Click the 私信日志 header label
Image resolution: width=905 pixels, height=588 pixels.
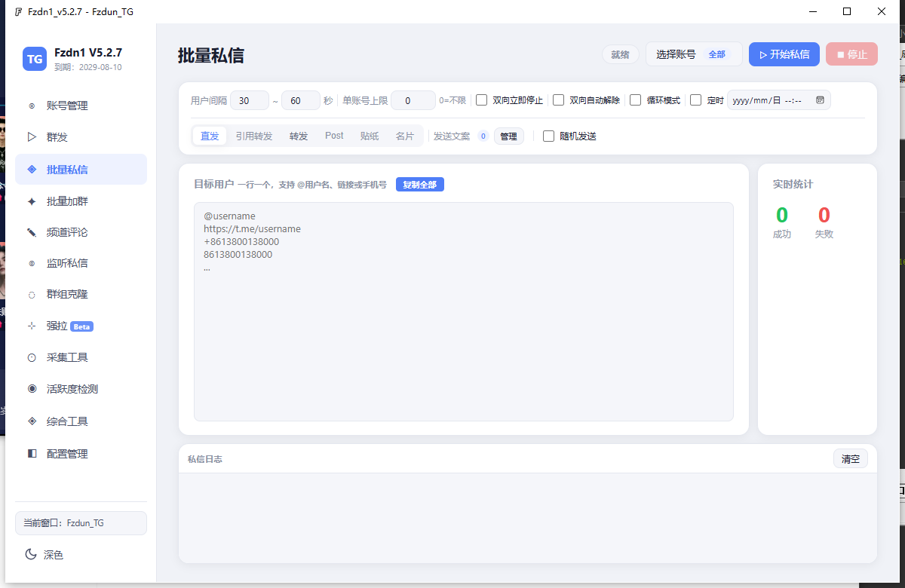(205, 458)
